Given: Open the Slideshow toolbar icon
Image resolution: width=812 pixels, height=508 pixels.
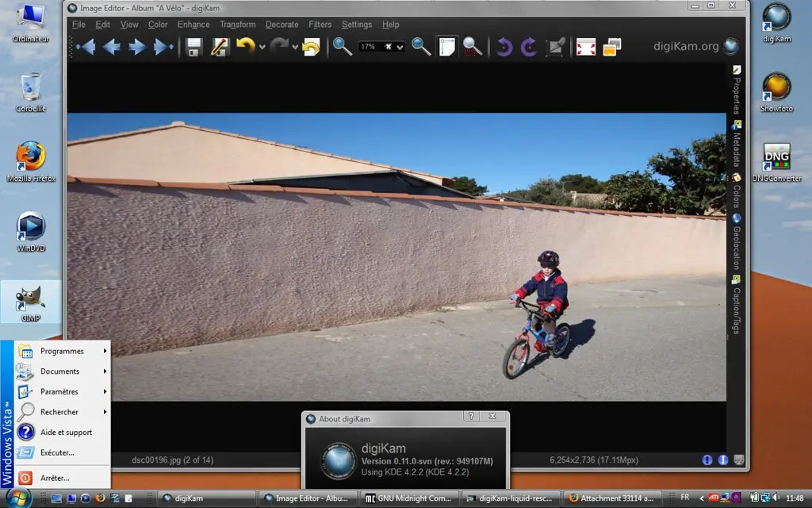Looking at the screenshot, I should (x=611, y=48).
